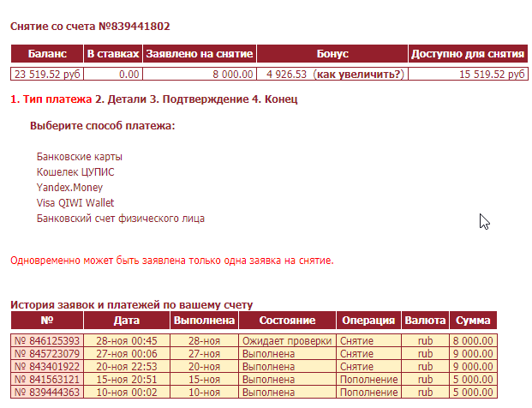
Task: Click the В ставках column header
Action: (x=113, y=54)
